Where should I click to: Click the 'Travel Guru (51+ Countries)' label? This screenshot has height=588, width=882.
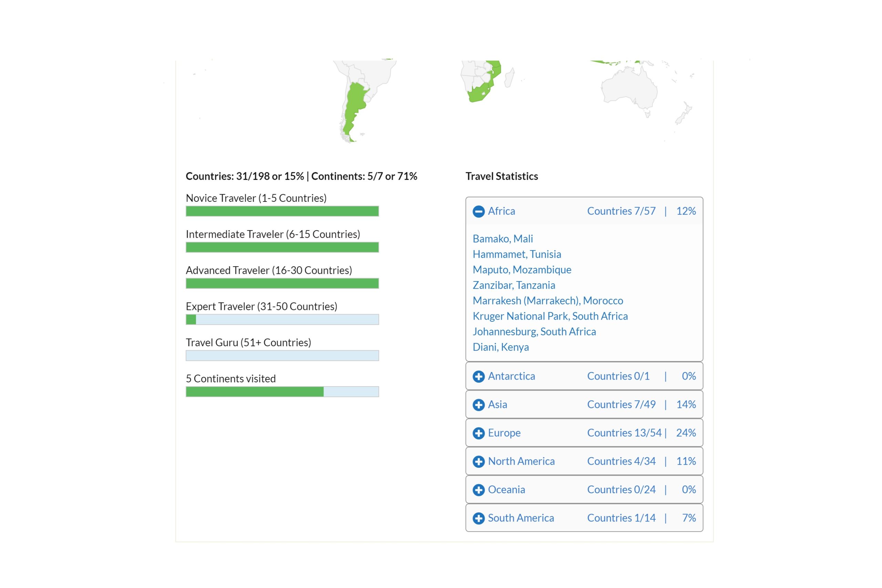pyautogui.click(x=248, y=342)
